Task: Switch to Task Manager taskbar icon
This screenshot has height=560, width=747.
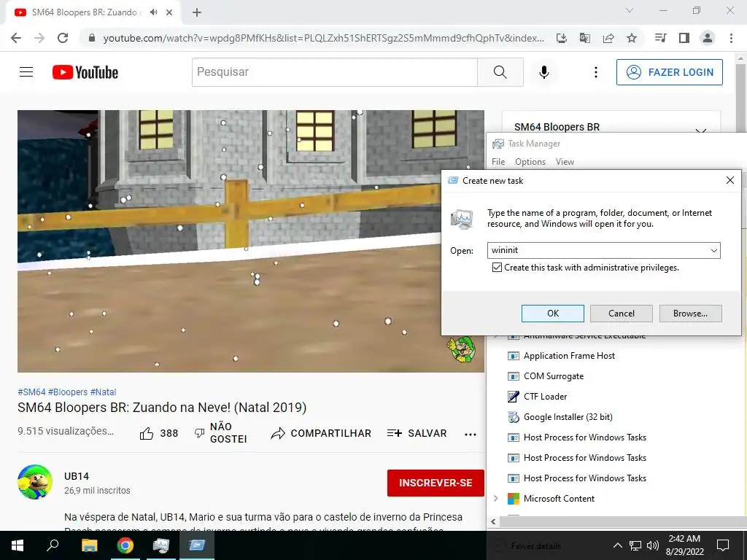Action: click(161, 545)
